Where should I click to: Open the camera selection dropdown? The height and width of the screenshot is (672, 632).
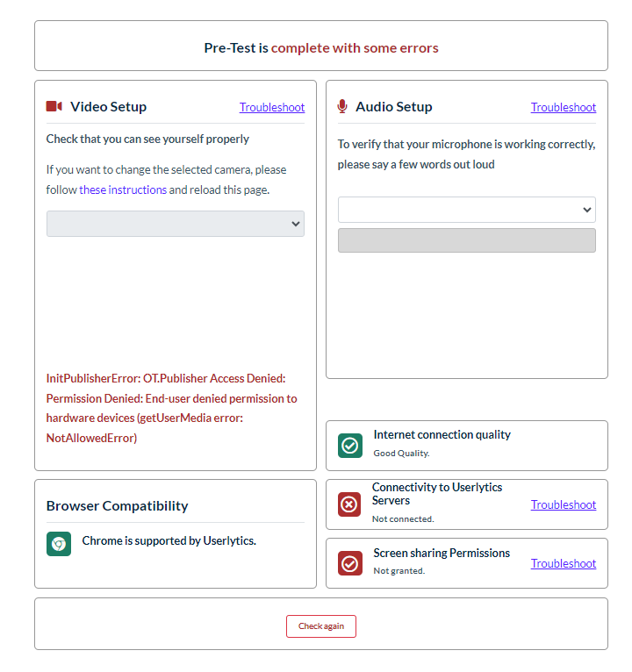(x=176, y=224)
